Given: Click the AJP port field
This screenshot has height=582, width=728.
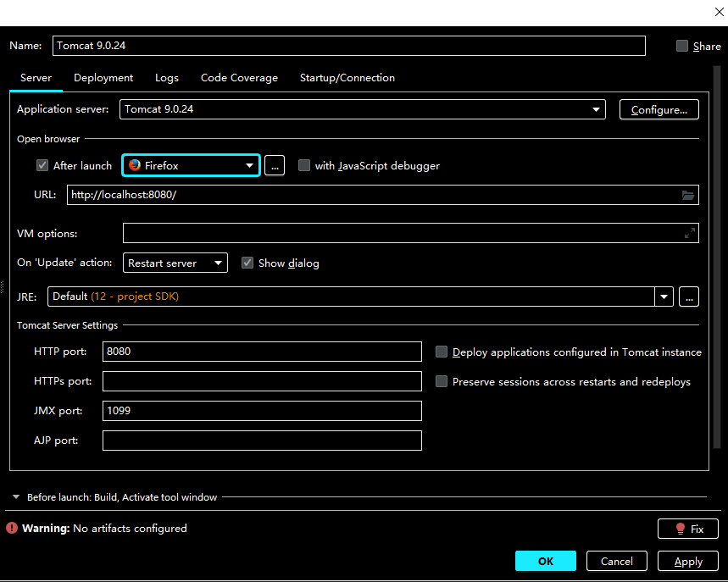Looking at the screenshot, I should point(263,441).
